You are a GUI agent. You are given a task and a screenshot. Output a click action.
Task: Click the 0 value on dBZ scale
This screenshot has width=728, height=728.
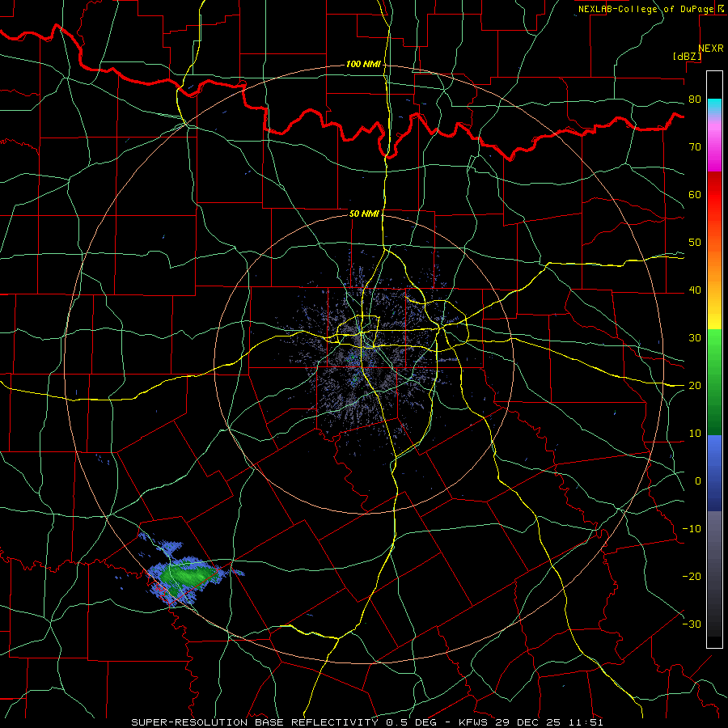click(698, 481)
